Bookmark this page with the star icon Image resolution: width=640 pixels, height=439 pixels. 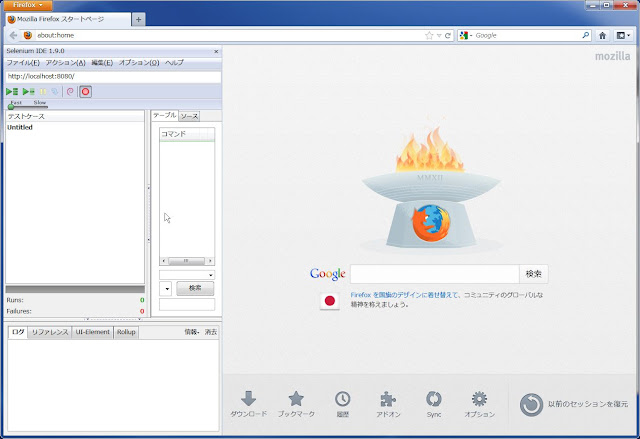(429, 35)
